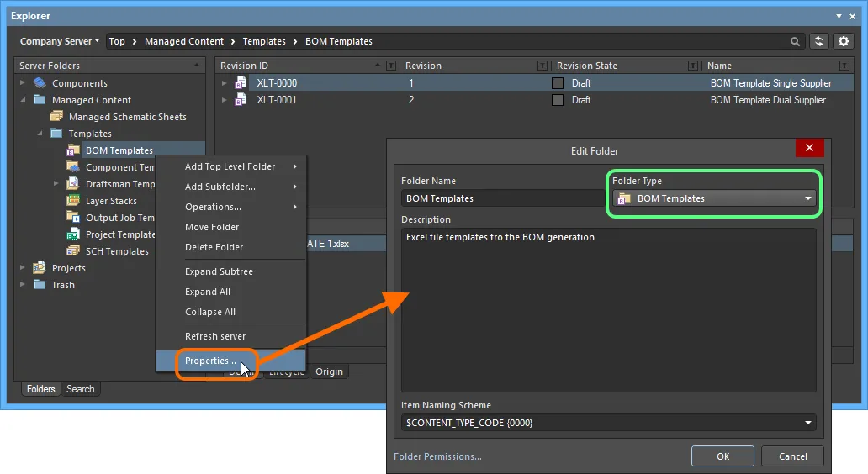Click the Folder Name input field
Viewport: 868px width, 474px height.
pyautogui.click(x=503, y=198)
